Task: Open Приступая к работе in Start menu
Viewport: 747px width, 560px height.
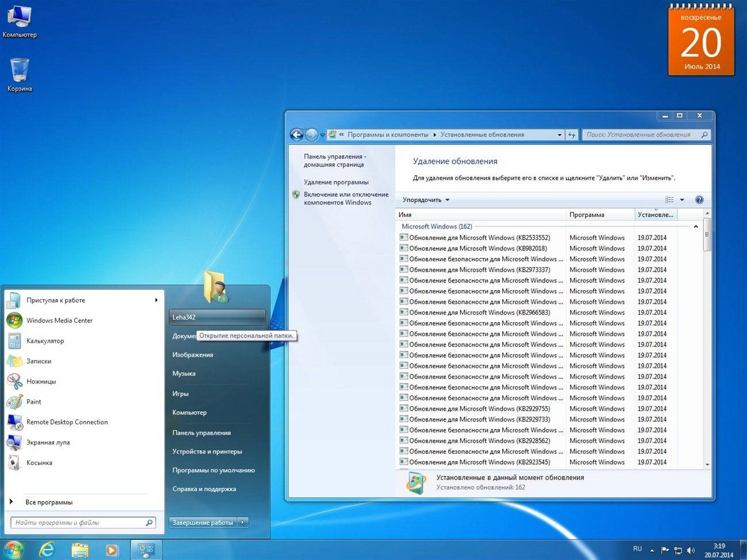Action: click(x=83, y=300)
